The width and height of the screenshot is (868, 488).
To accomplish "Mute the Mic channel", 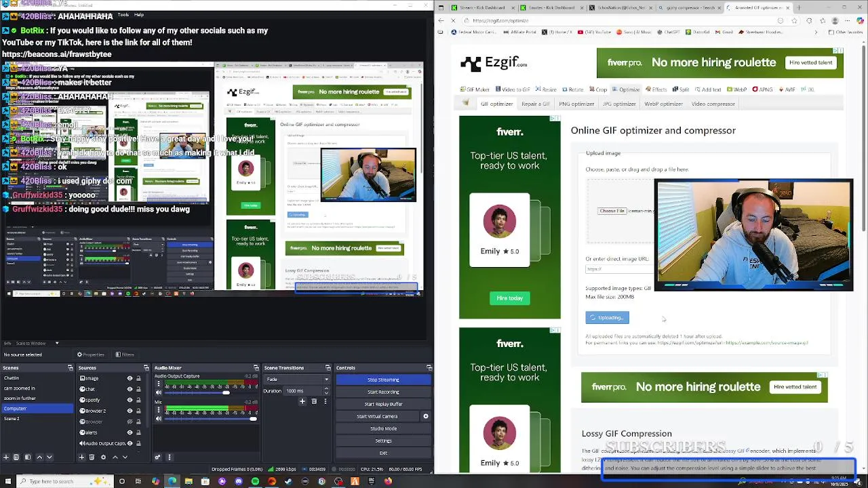I will [x=159, y=418].
